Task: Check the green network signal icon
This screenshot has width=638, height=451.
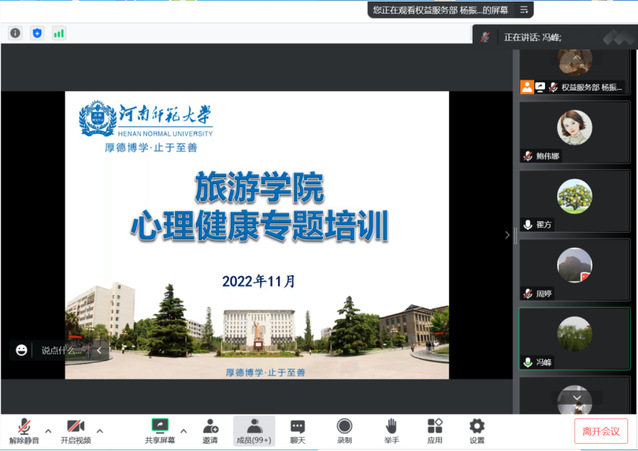Action: pyautogui.click(x=59, y=33)
